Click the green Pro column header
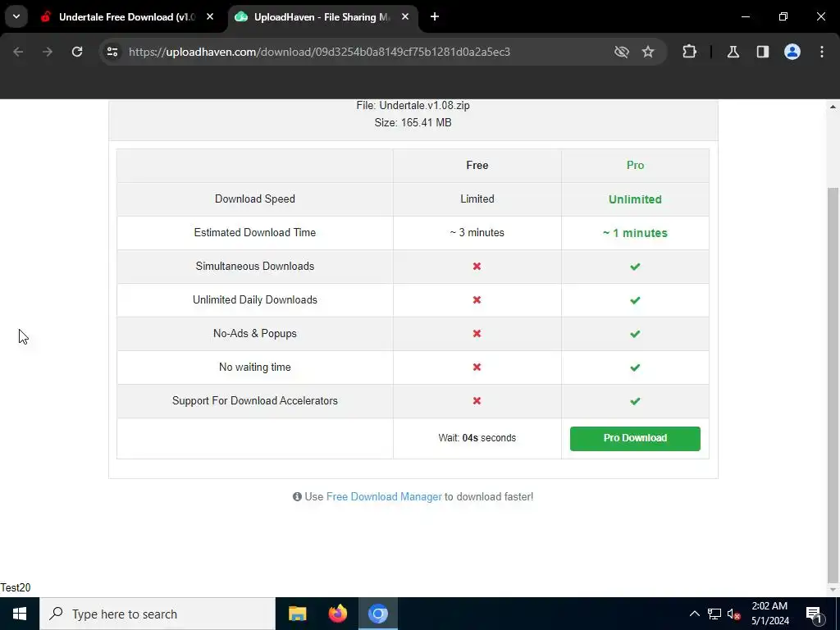The width and height of the screenshot is (840, 630). (x=635, y=165)
